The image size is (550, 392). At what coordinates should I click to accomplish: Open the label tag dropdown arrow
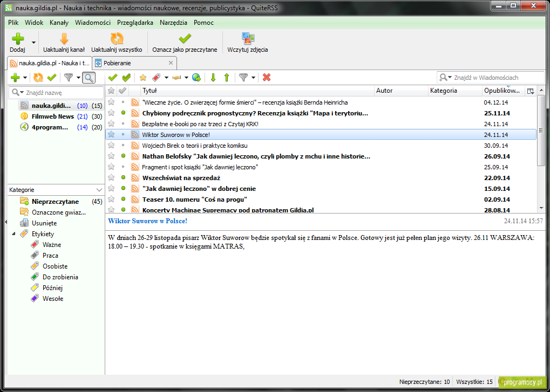pyautogui.click(x=166, y=78)
